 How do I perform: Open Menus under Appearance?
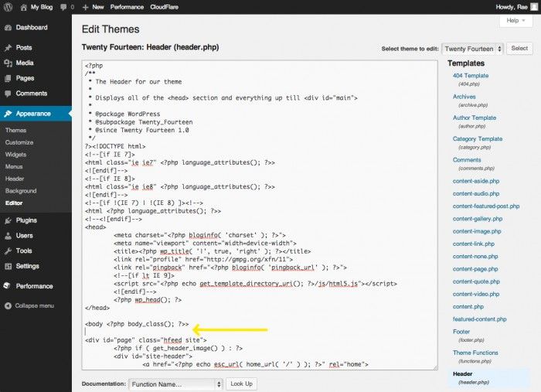click(14, 166)
